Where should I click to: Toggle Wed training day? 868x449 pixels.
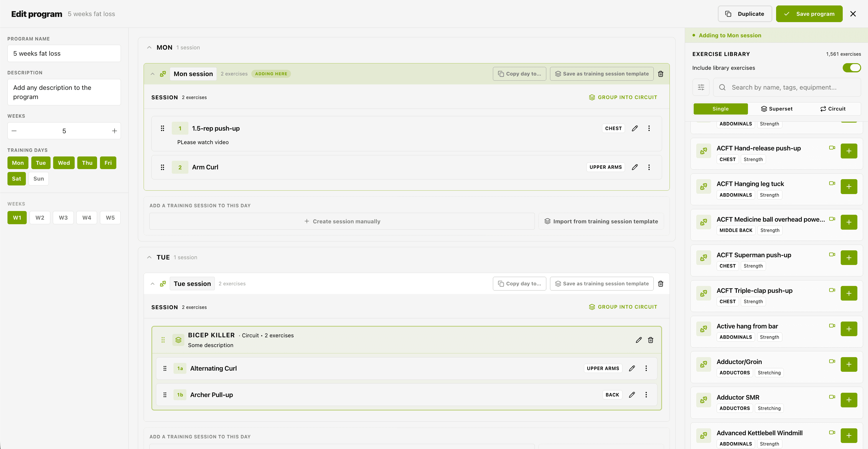(x=64, y=163)
